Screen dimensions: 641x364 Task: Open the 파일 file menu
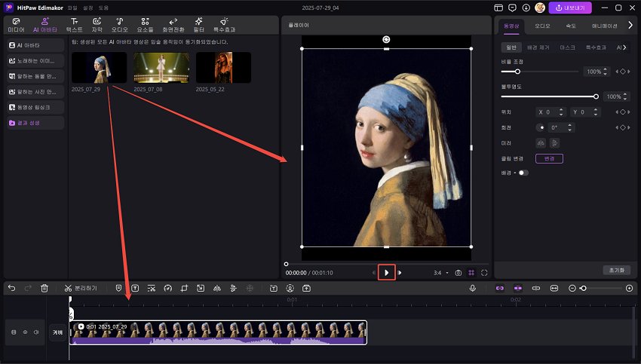(x=72, y=8)
